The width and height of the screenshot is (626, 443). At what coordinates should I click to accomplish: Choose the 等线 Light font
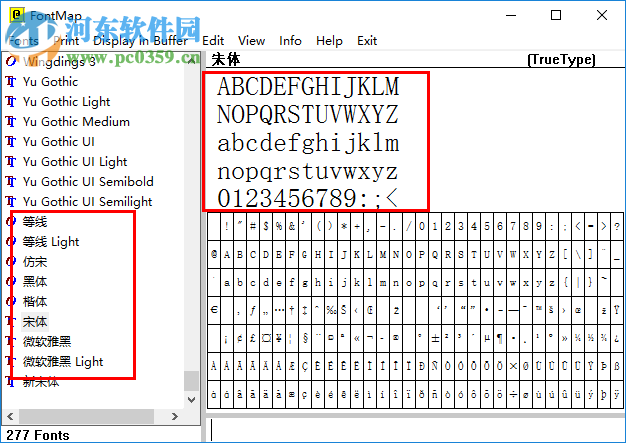click(x=51, y=241)
